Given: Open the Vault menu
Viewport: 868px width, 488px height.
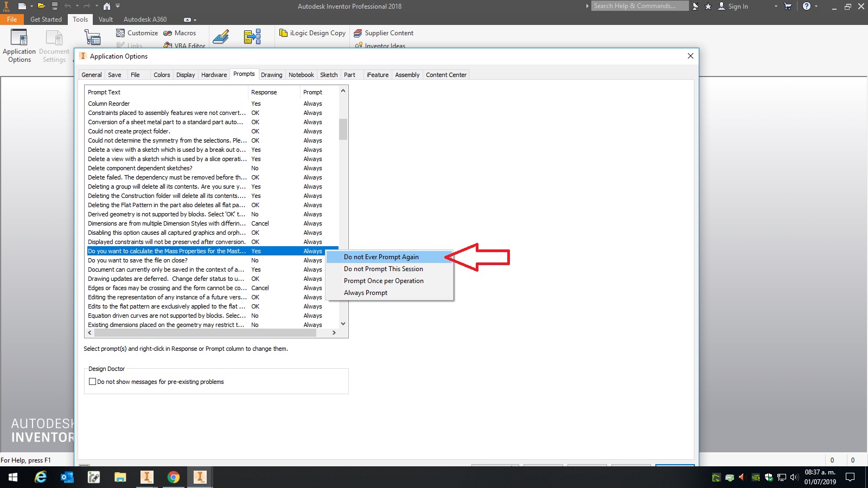Looking at the screenshot, I should (x=106, y=19).
